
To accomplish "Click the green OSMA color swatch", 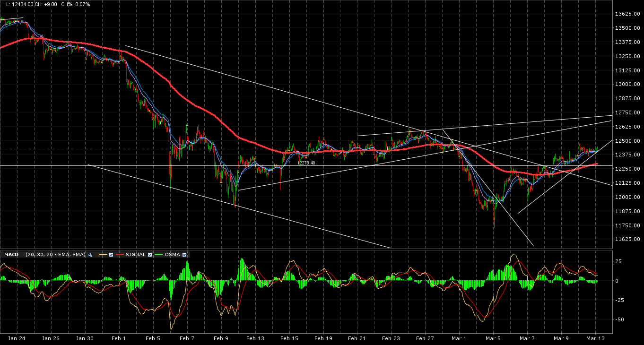I will (158, 255).
